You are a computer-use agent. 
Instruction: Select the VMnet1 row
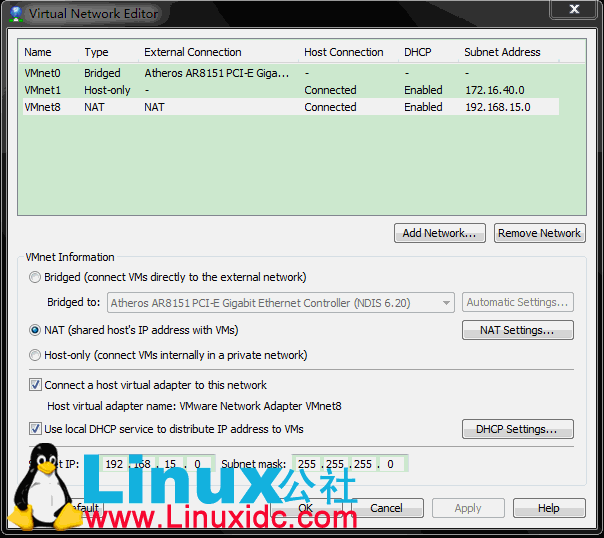click(x=291, y=90)
